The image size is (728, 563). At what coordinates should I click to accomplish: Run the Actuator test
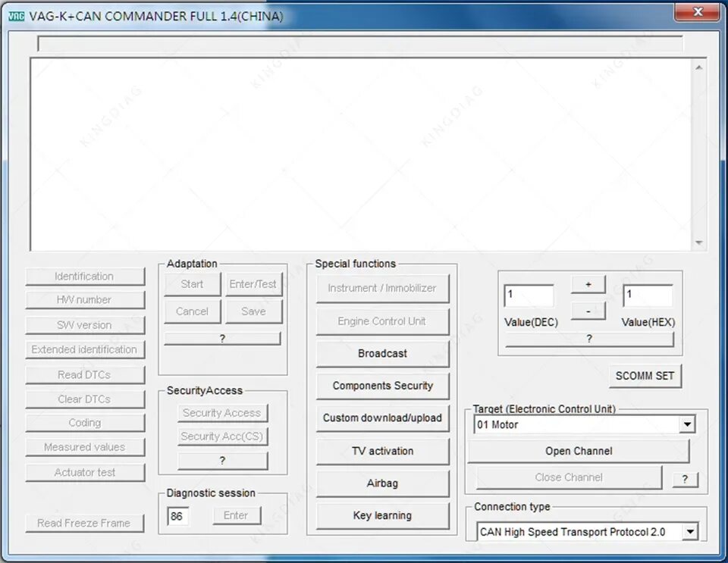85,473
